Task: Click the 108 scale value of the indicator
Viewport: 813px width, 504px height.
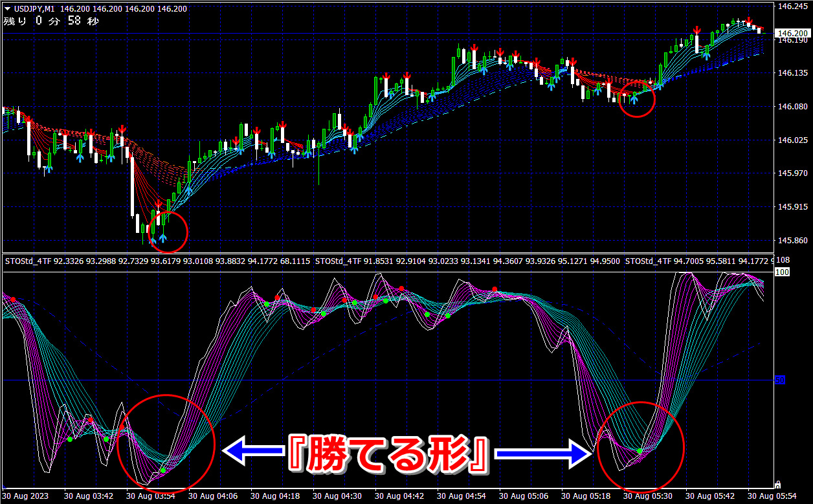Action: (x=783, y=260)
